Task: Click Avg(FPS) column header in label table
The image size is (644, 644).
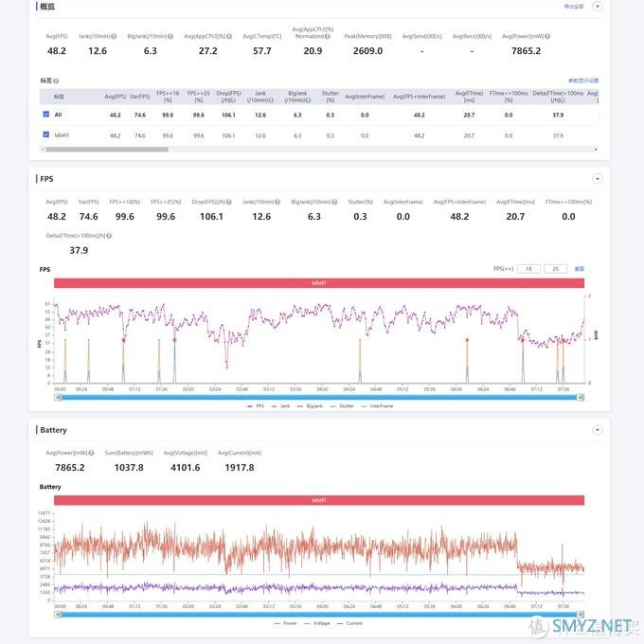Action: pos(116,97)
